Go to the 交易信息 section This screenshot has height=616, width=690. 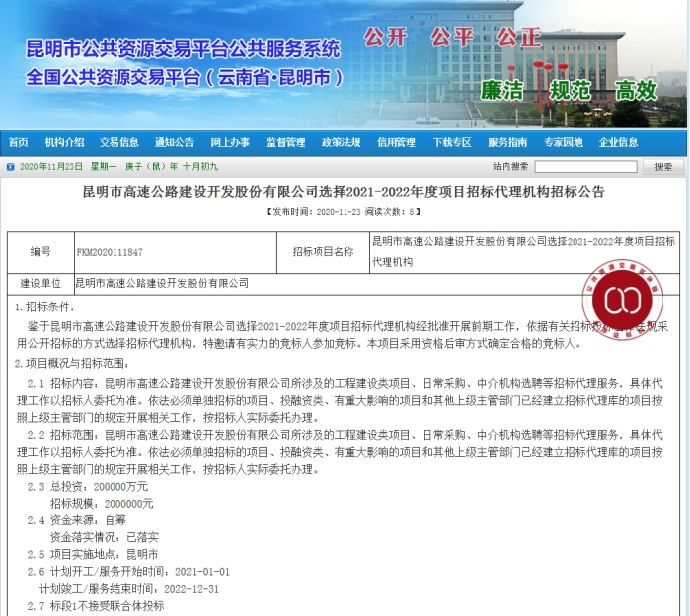[119, 142]
